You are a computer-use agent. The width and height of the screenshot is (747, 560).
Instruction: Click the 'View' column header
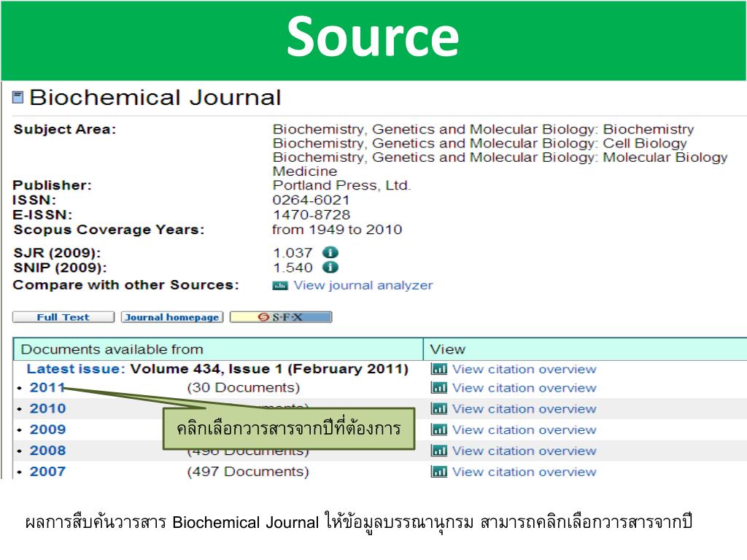pos(447,349)
